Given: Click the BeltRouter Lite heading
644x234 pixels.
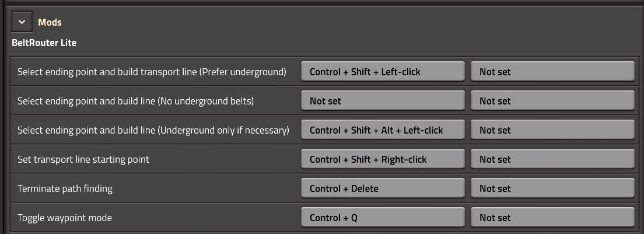Looking at the screenshot, I should point(44,43).
